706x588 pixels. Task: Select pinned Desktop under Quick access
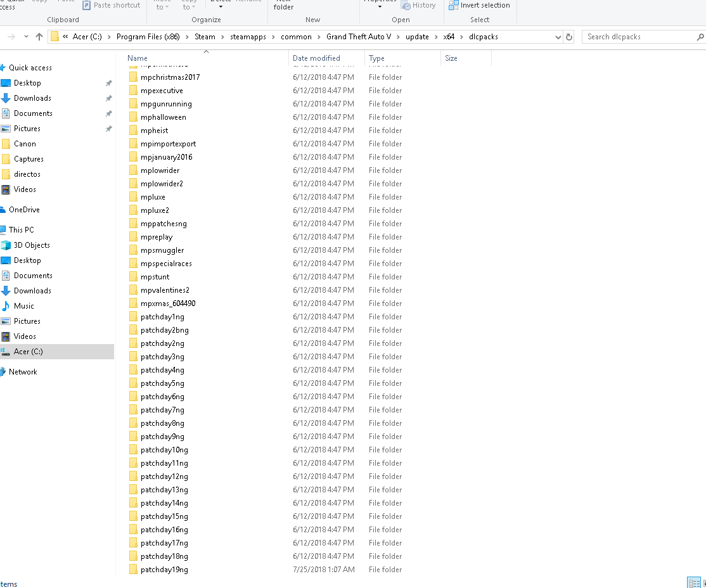point(27,83)
